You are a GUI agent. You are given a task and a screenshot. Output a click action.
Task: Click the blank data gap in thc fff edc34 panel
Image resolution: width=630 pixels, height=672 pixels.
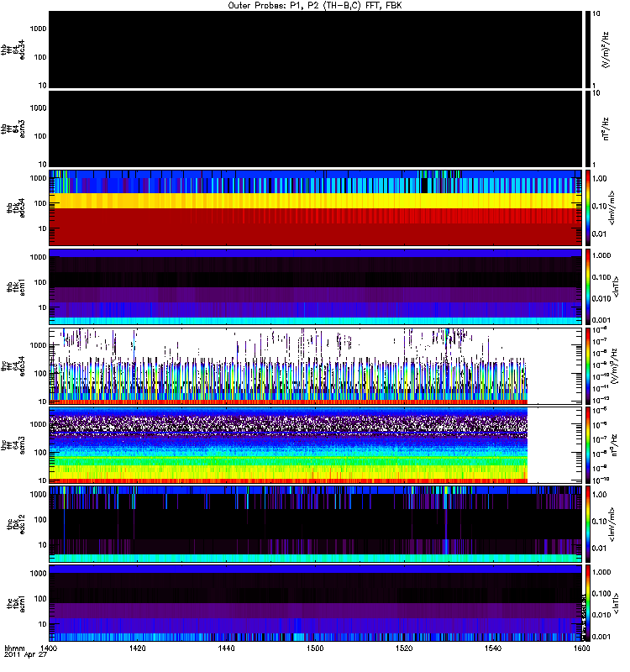554,366
